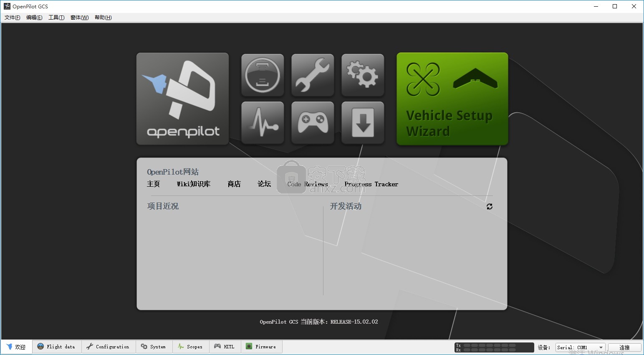The image size is (644, 355).
Task: Click the OpenPilot网站 heading
Action: [x=173, y=172]
